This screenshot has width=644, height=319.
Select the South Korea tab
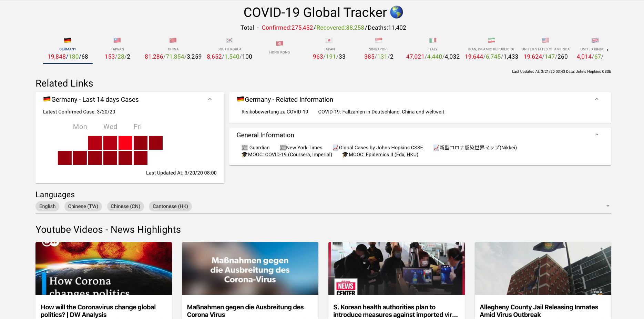[x=229, y=50]
